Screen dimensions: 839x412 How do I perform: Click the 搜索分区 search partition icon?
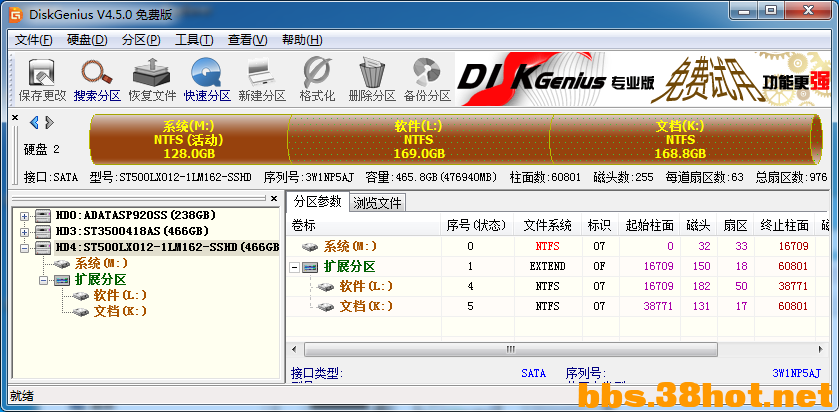click(97, 72)
